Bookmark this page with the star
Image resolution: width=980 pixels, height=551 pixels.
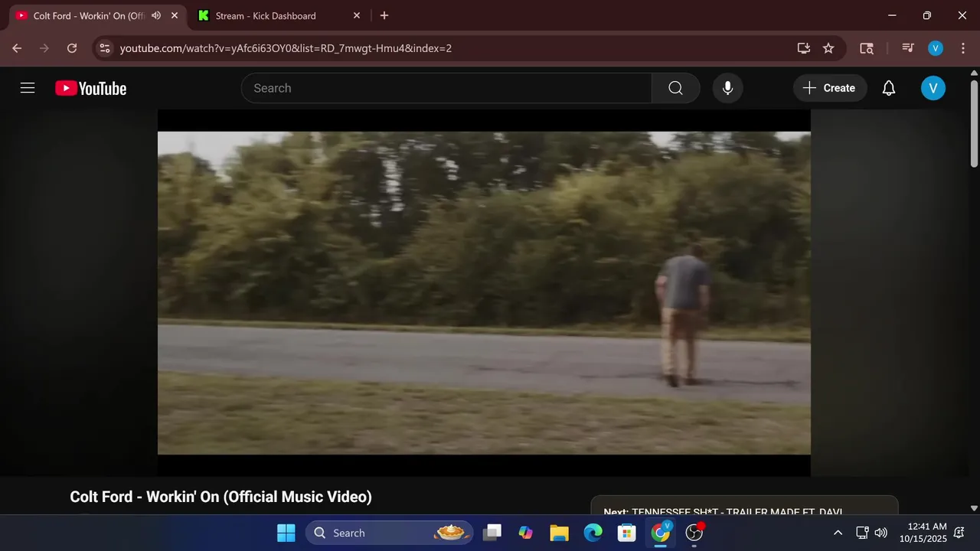pos(828,48)
